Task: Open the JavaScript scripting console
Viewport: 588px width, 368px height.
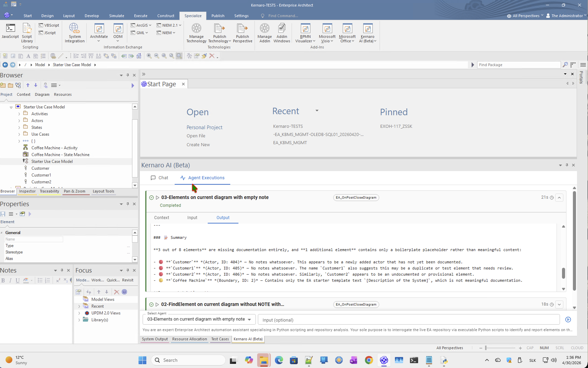Action: coord(10,31)
